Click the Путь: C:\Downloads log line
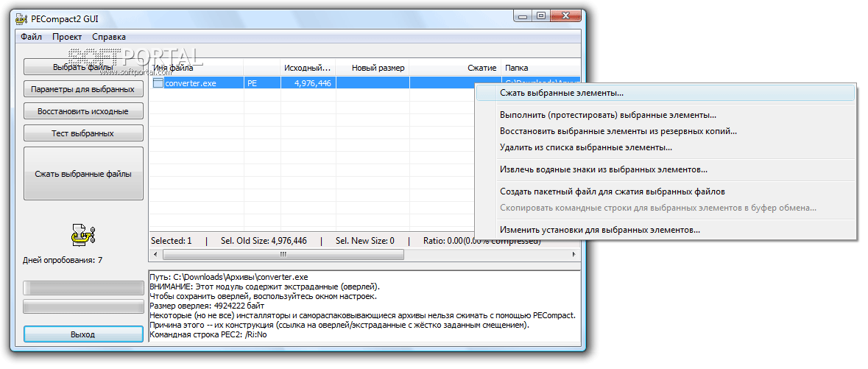The width and height of the screenshot is (868, 369). pos(229,277)
